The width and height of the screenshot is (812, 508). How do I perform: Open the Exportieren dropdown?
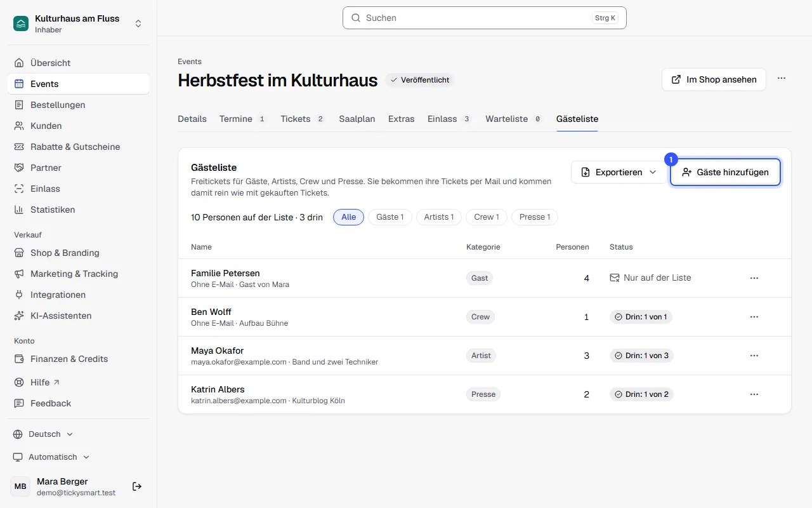point(619,172)
